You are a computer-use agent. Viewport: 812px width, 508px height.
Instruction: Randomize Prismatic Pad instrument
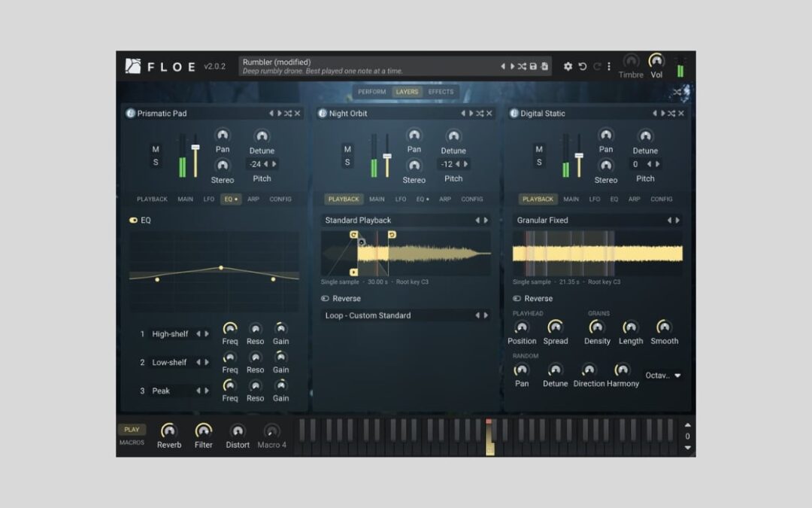(x=288, y=113)
